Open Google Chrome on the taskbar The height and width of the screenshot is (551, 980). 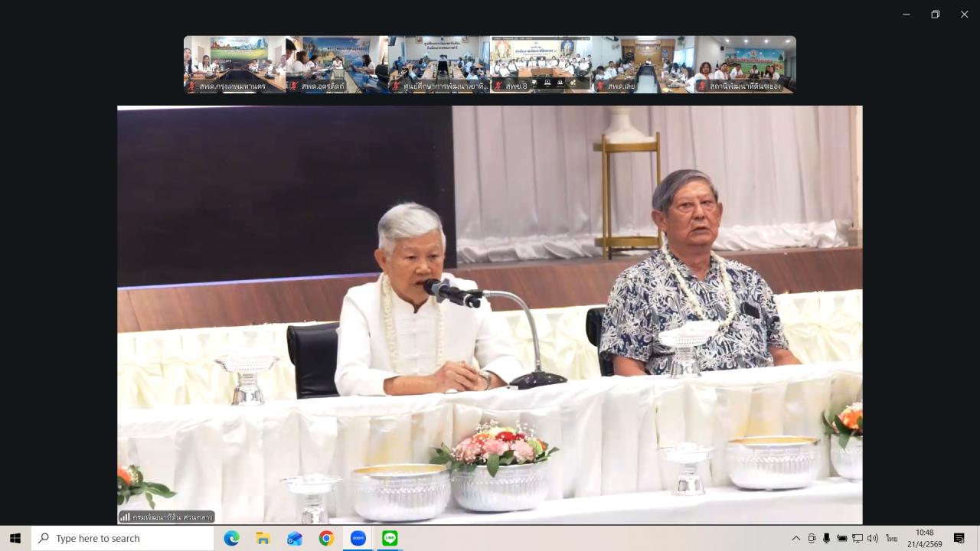point(326,538)
